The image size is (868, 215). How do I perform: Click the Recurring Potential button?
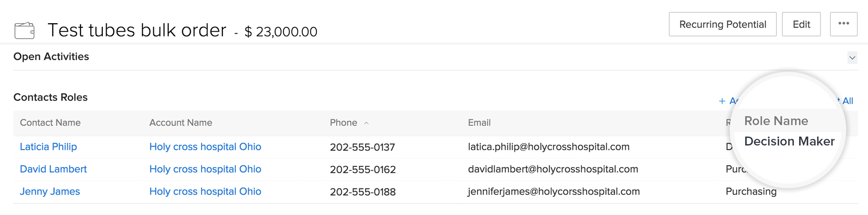coord(722,24)
